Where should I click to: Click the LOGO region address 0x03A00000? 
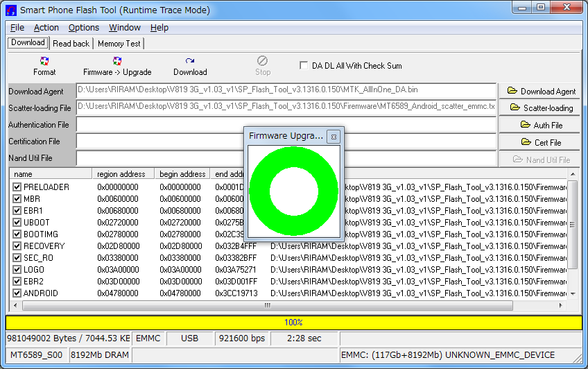pyautogui.click(x=118, y=270)
